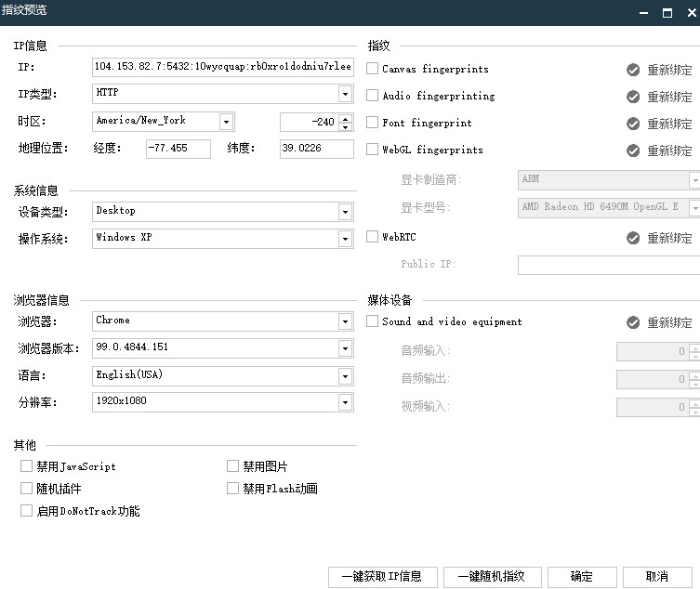
Task: Check Sound and video equipment option
Action: (372, 321)
